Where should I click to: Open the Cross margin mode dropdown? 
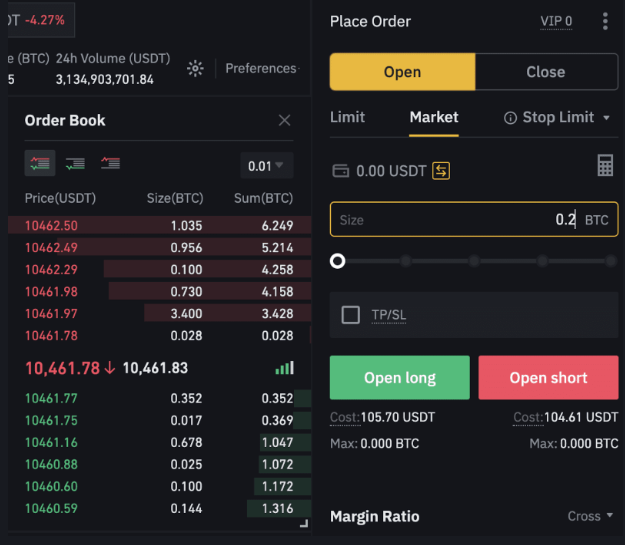tap(590, 516)
